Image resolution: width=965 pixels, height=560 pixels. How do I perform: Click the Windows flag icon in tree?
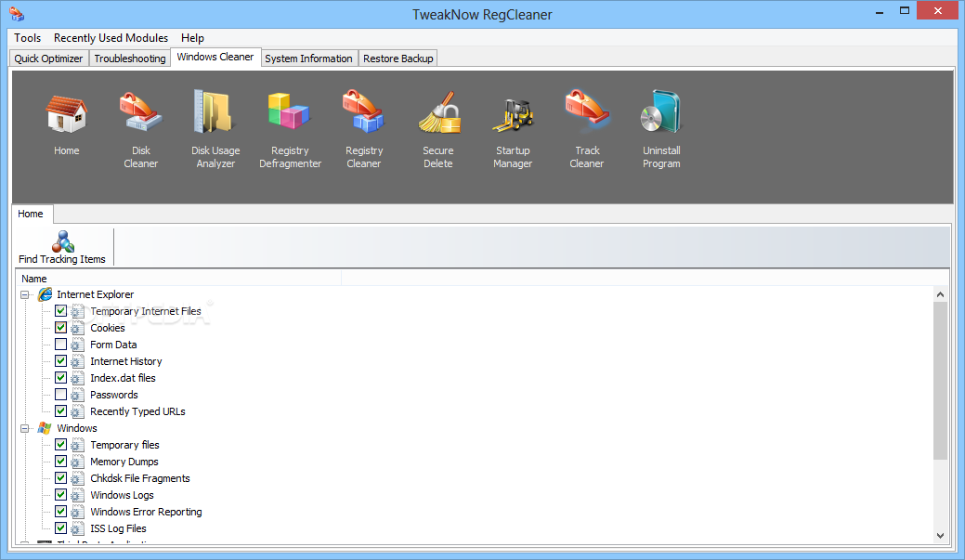45,428
